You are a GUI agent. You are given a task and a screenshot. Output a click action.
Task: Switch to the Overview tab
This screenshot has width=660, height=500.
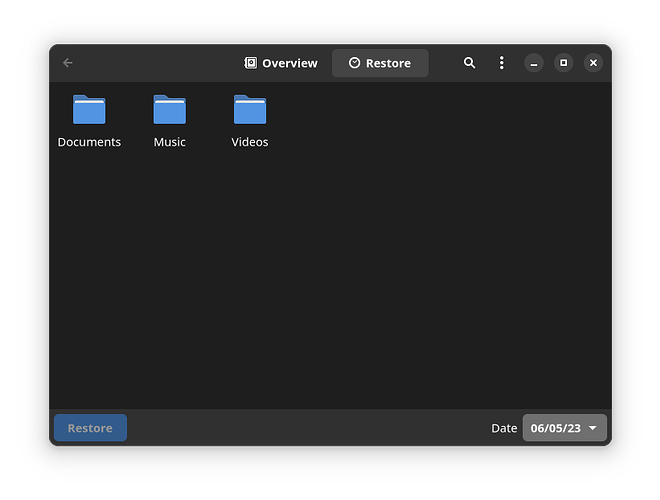281,63
